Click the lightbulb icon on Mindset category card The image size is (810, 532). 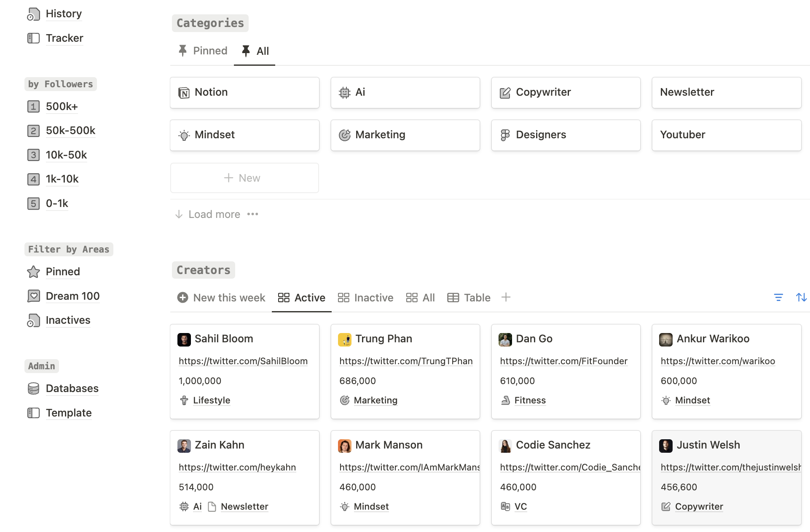click(184, 135)
